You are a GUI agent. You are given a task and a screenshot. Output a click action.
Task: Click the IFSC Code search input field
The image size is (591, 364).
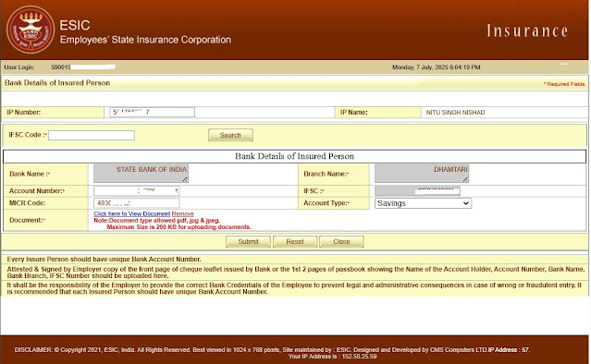[92, 135]
